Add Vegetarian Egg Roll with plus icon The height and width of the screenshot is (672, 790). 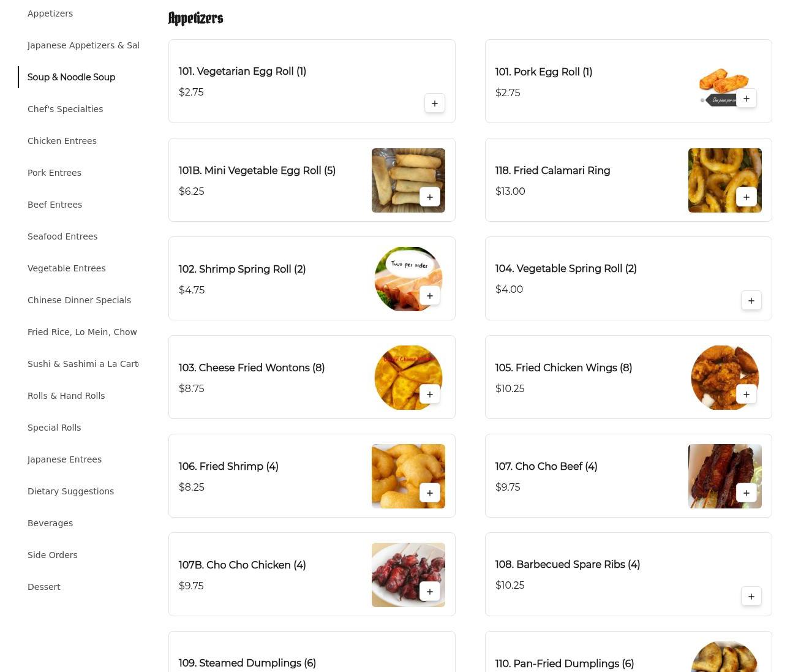[435, 104]
